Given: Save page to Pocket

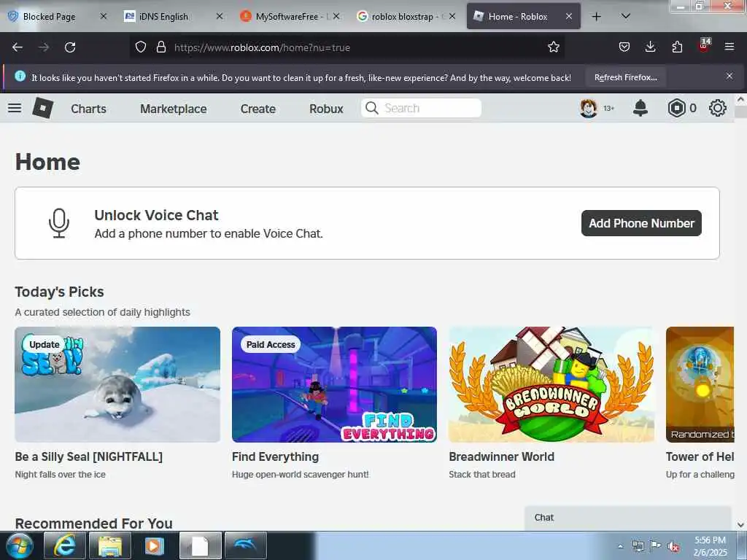Looking at the screenshot, I should [624, 47].
